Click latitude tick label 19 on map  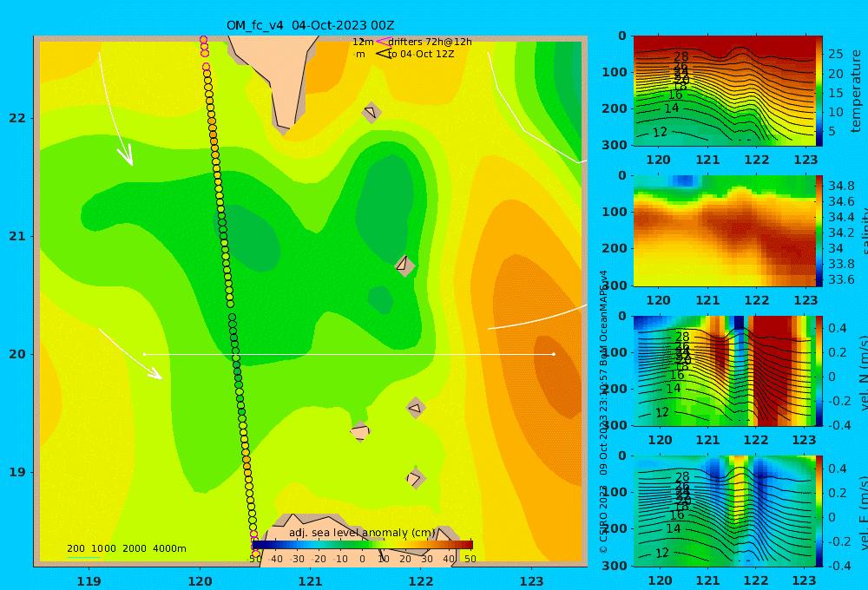(x=17, y=472)
